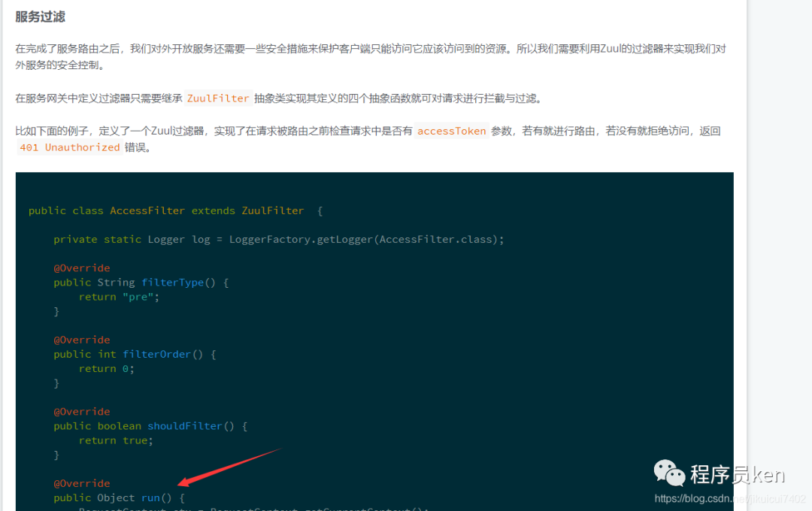Click the paragraph starting 比如下面的例子
This screenshot has height=511, width=812.
368,139
